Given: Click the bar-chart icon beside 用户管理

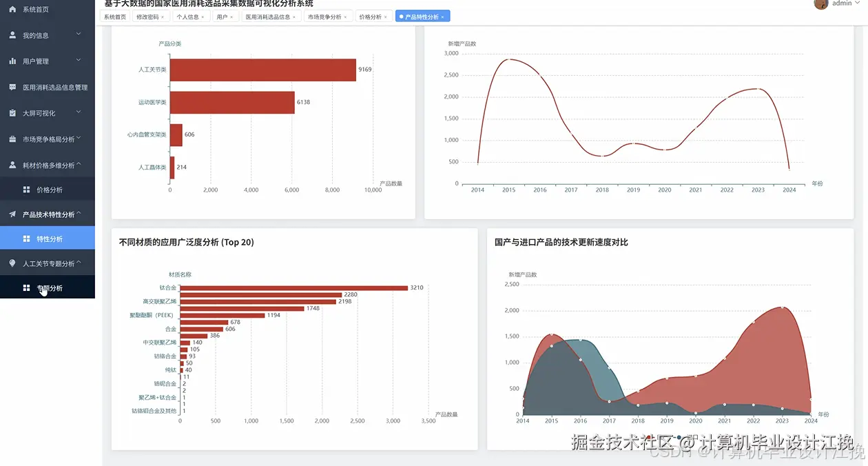Looking at the screenshot, I should tap(12, 61).
